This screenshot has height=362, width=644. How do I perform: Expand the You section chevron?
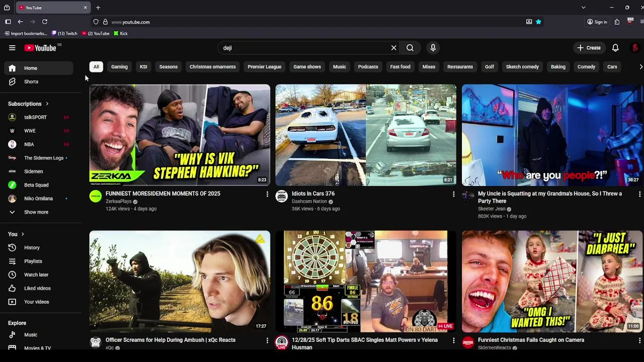pyautogui.click(x=23, y=234)
